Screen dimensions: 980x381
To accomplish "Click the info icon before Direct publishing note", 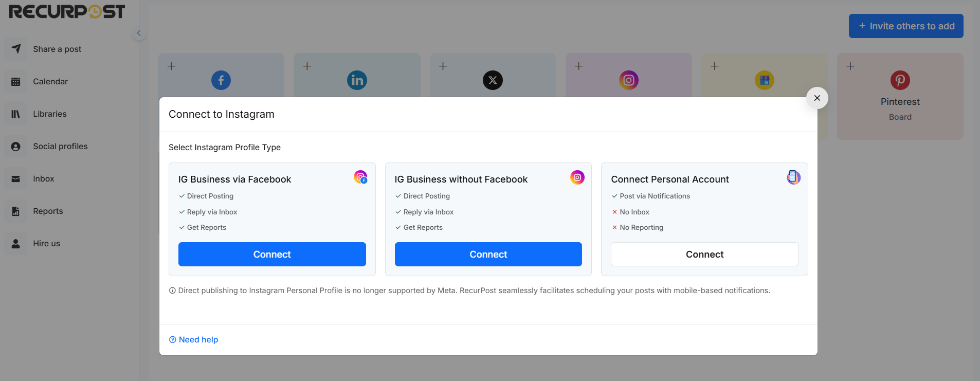I will 172,291.
